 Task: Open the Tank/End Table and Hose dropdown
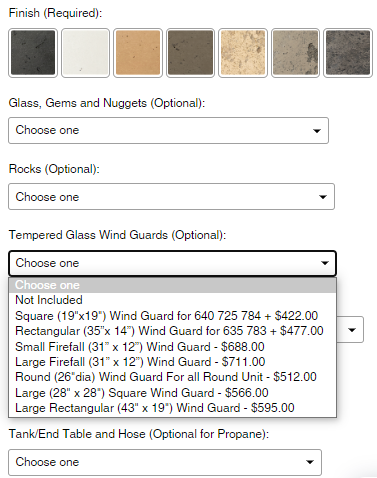click(165, 462)
